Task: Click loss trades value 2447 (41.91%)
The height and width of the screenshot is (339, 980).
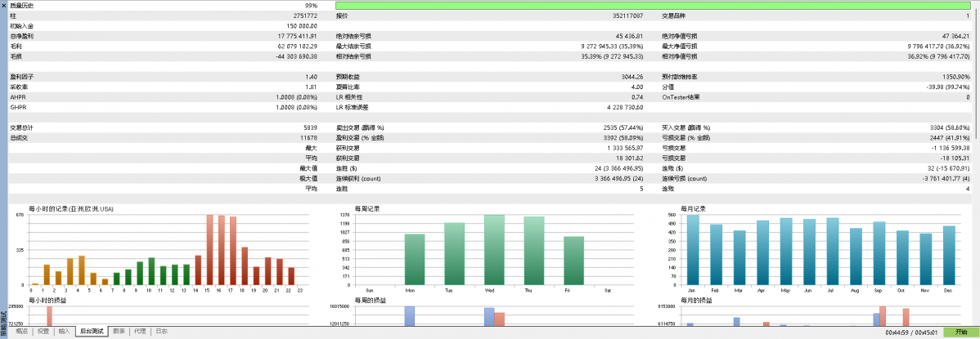Action: (x=949, y=138)
